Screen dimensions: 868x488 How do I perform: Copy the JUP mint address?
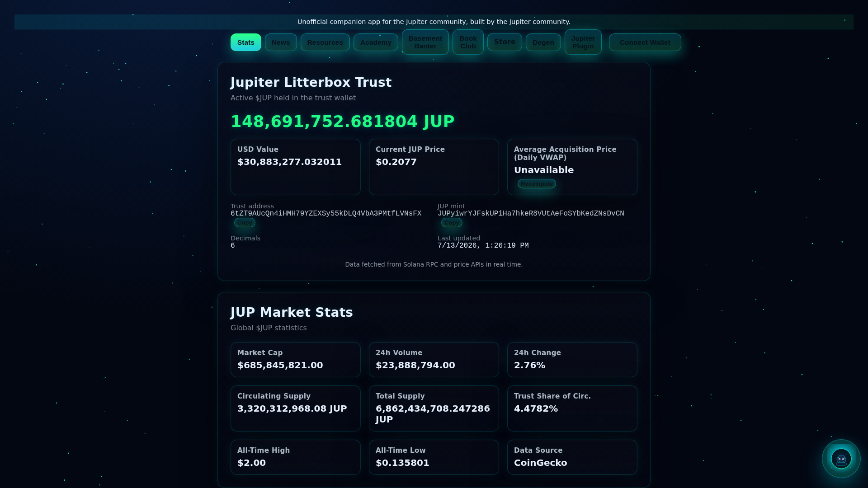pyautogui.click(x=452, y=223)
